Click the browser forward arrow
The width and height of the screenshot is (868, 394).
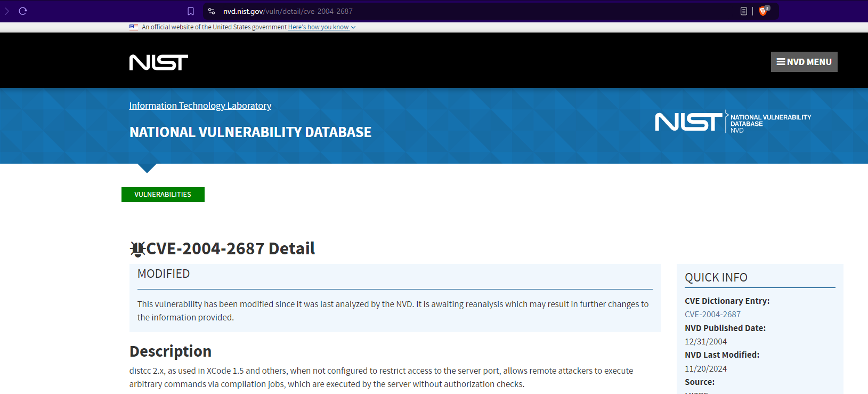pyautogui.click(x=7, y=11)
